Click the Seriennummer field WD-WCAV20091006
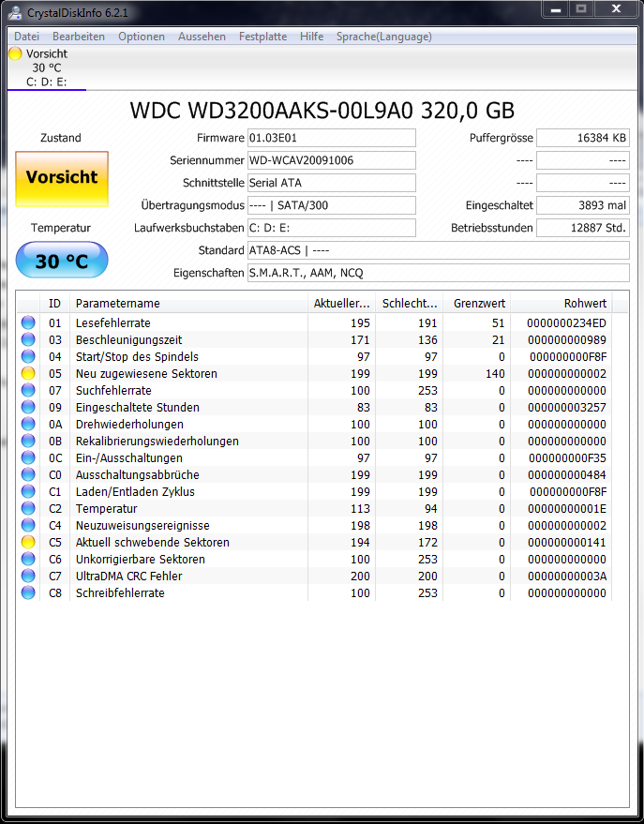 pyautogui.click(x=332, y=160)
